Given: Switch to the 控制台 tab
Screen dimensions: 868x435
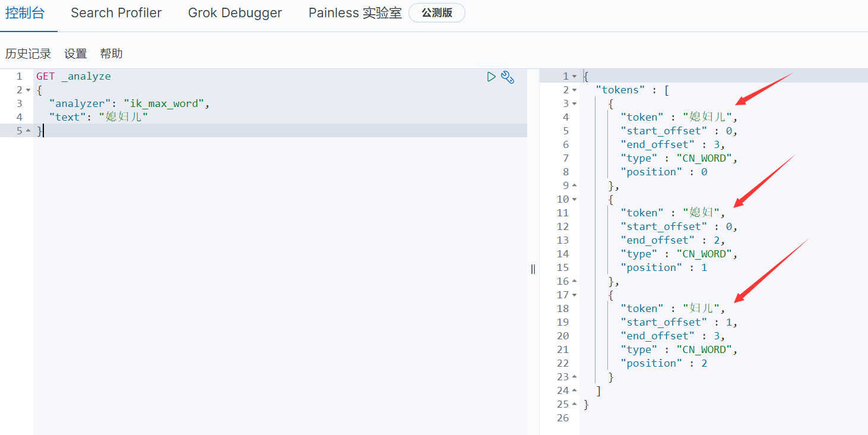Looking at the screenshot, I should [x=25, y=13].
